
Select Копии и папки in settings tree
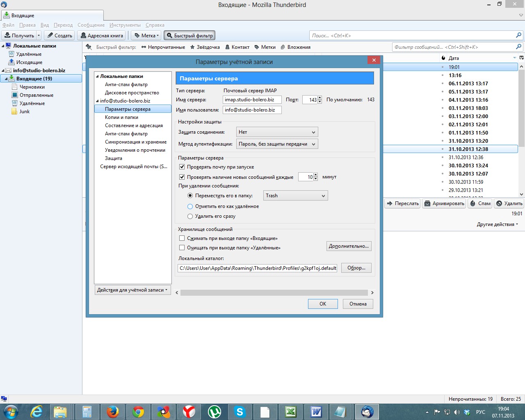[121, 117]
